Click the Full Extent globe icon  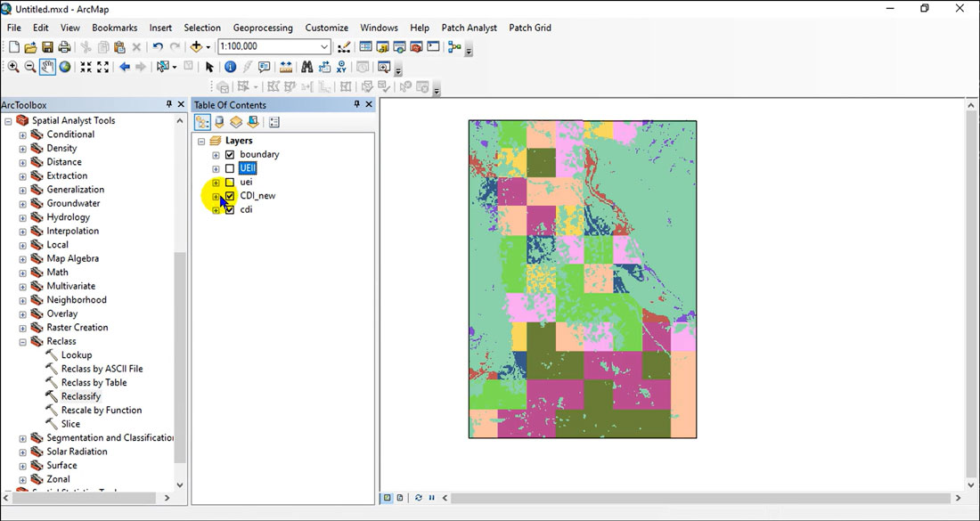coord(65,67)
